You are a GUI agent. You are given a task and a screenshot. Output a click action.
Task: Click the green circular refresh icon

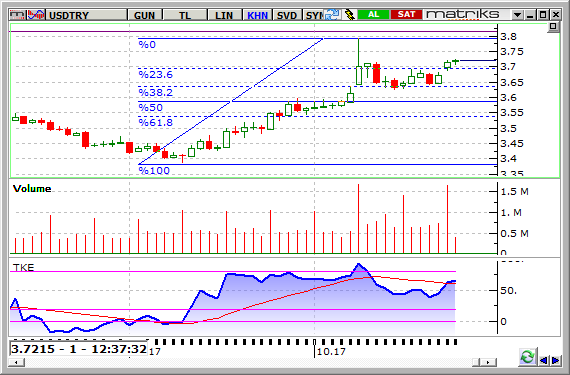(x=527, y=357)
